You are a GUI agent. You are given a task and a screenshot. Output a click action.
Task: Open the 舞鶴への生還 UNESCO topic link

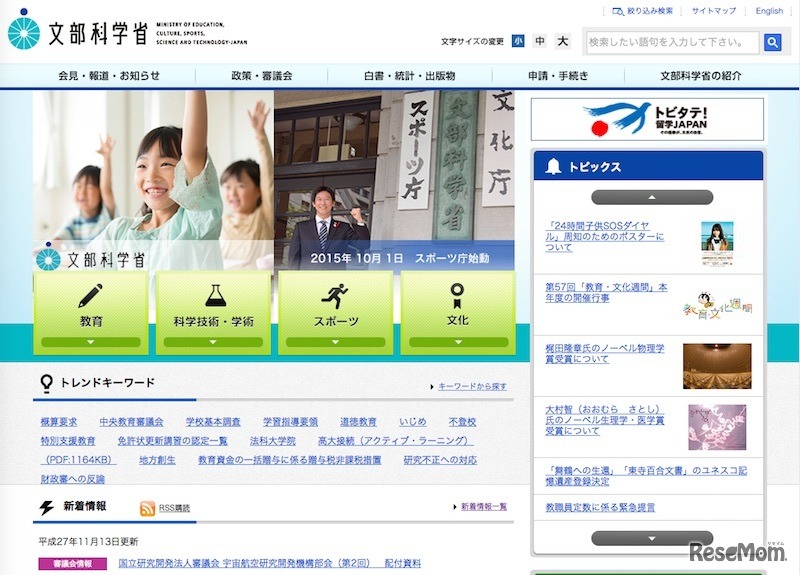(646, 476)
